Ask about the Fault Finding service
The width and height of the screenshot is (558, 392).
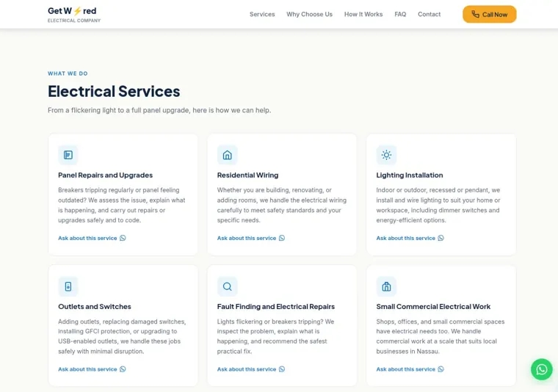point(251,369)
